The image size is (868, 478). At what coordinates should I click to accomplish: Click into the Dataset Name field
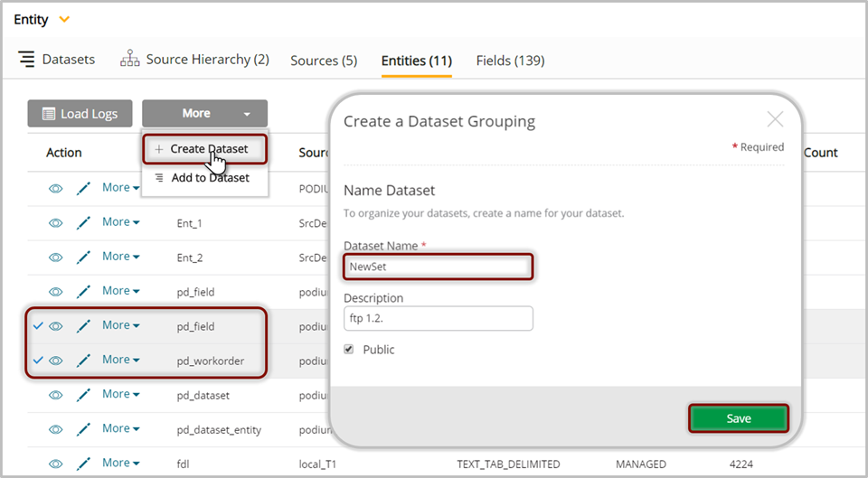(438, 267)
